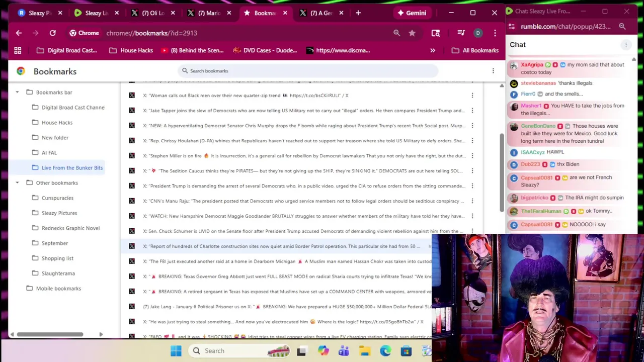Switch to the Sleazy Pi Rumble tab
644x362 pixels.
[40, 13]
